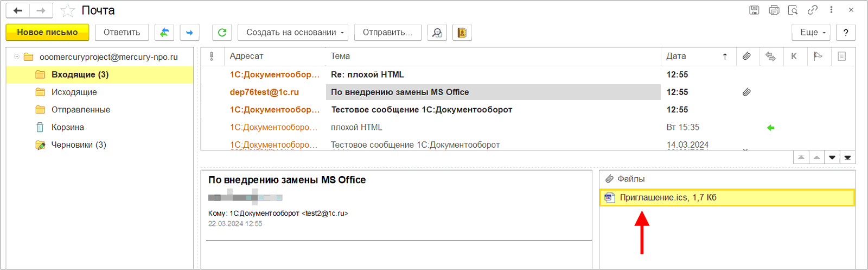
Task: Select the Черновики (3) folder
Action: 78,145
